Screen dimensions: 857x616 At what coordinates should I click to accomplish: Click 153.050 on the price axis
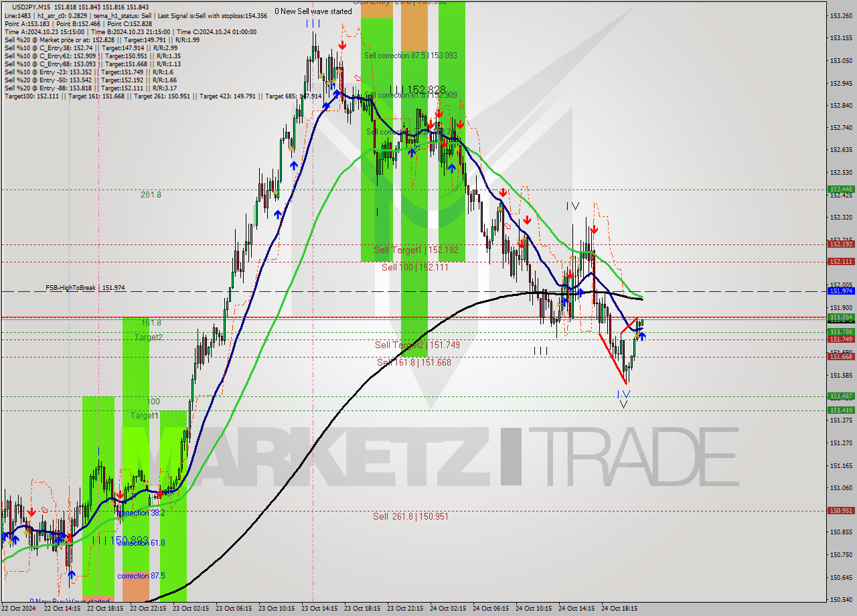pos(841,61)
